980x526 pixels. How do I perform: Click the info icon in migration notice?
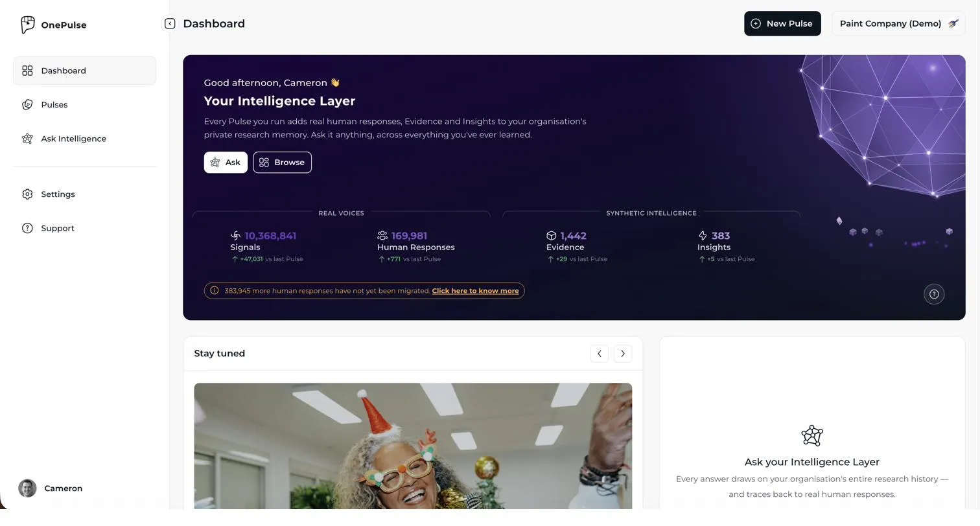coord(215,291)
